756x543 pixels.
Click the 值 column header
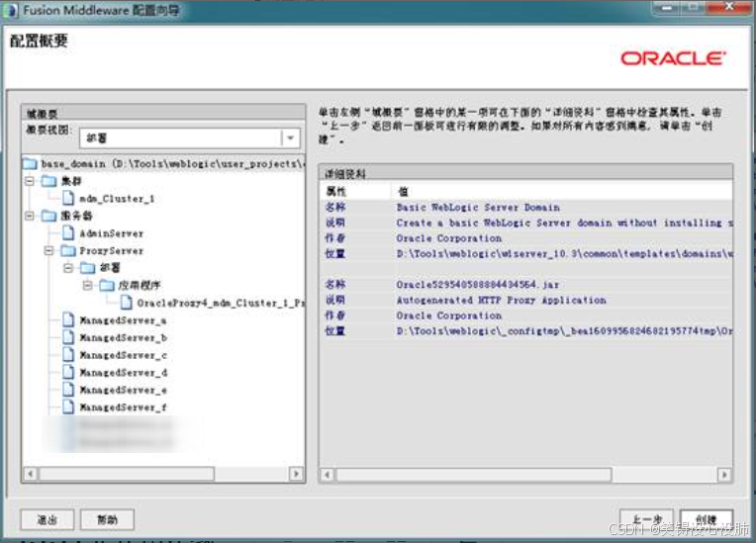[403, 191]
